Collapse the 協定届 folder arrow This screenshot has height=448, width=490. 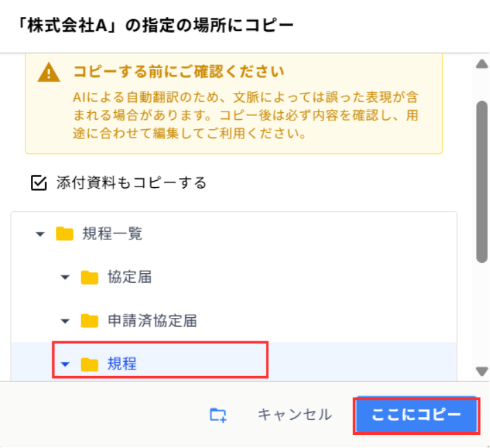[x=65, y=278]
